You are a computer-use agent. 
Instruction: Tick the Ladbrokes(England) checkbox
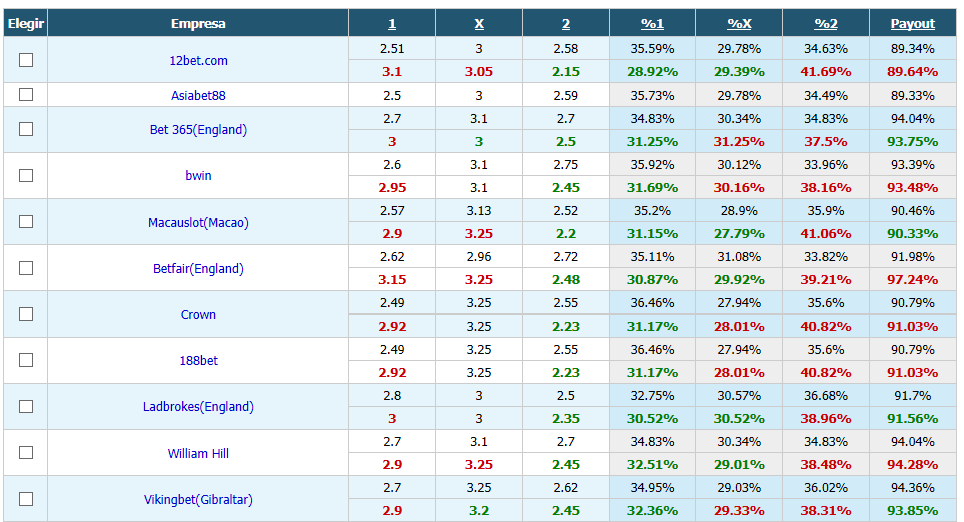tap(26, 406)
